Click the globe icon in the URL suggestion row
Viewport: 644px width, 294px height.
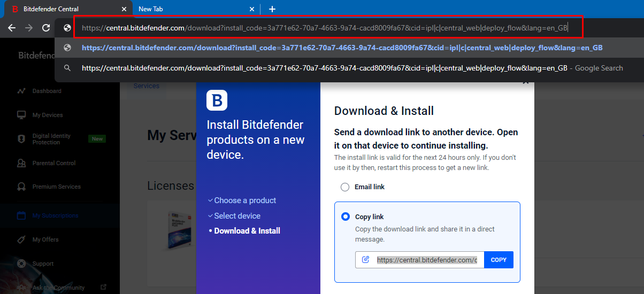pos(67,48)
